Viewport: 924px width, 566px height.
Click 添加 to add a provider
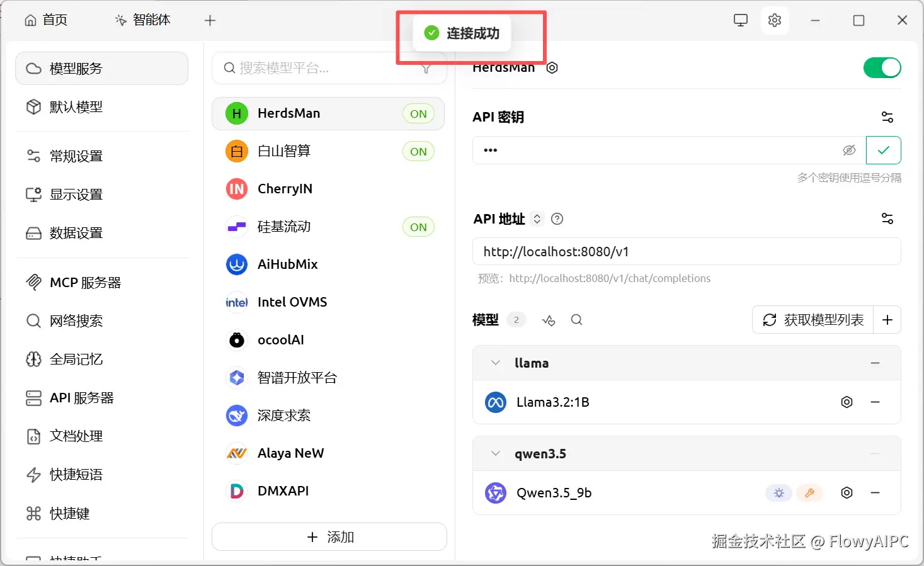click(329, 537)
